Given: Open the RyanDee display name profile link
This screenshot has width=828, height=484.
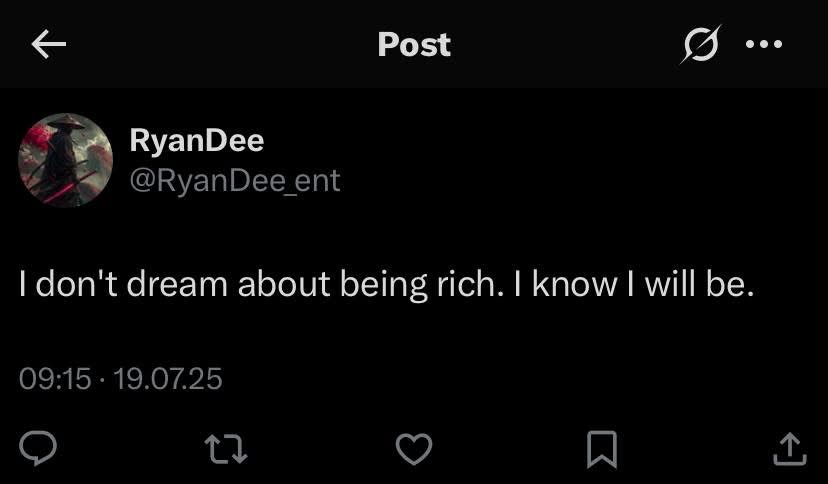Looking at the screenshot, I should click(x=196, y=141).
